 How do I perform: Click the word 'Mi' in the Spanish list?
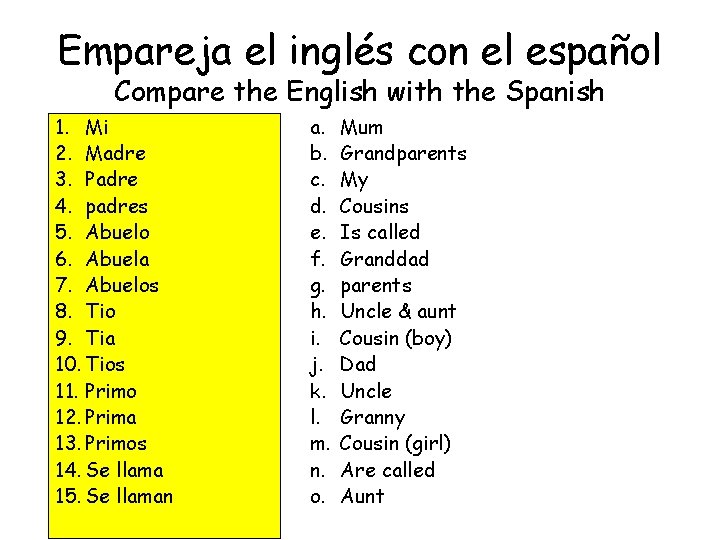(x=97, y=127)
